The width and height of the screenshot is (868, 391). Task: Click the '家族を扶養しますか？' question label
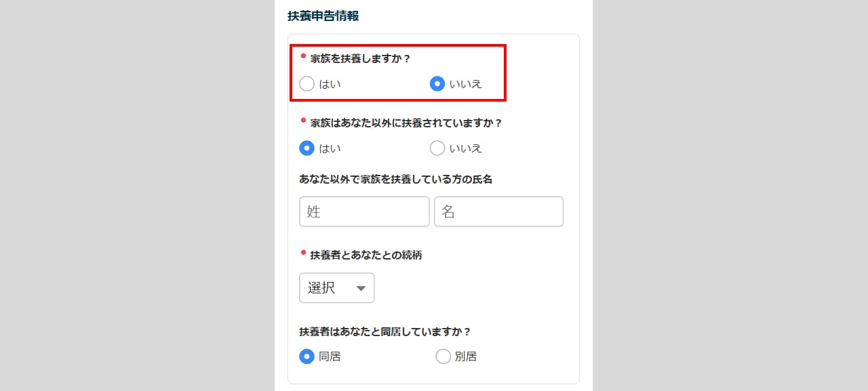[361, 59]
